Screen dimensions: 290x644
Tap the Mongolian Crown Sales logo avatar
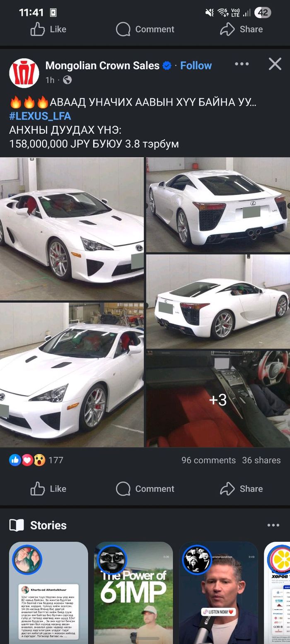(x=24, y=72)
